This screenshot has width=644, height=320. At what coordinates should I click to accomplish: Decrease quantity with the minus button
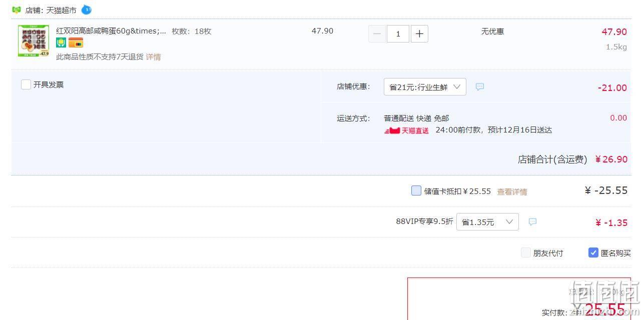[377, 33]
